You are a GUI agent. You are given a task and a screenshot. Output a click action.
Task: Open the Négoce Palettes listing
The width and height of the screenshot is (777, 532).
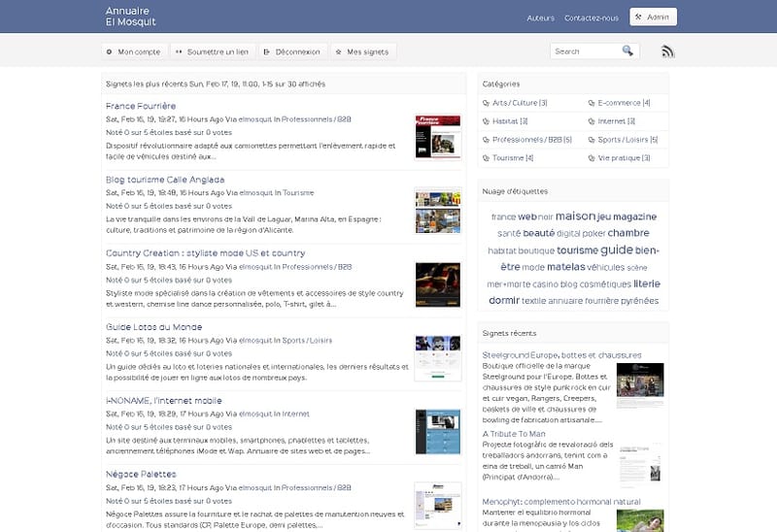click(141, 474)
